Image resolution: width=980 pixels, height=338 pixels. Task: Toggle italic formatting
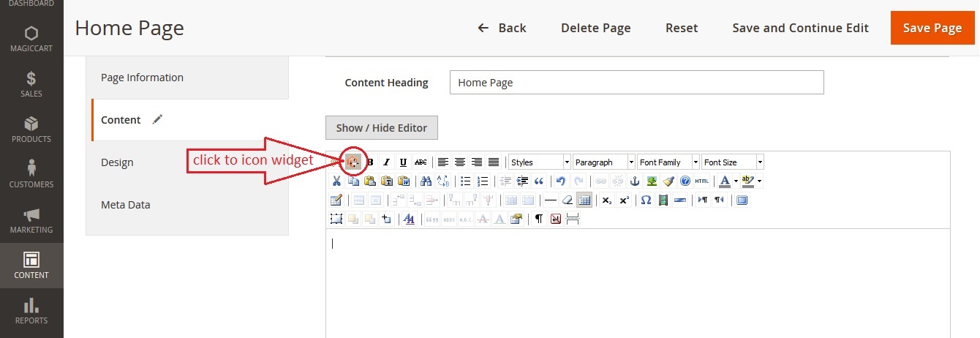[x=387, y=162]
